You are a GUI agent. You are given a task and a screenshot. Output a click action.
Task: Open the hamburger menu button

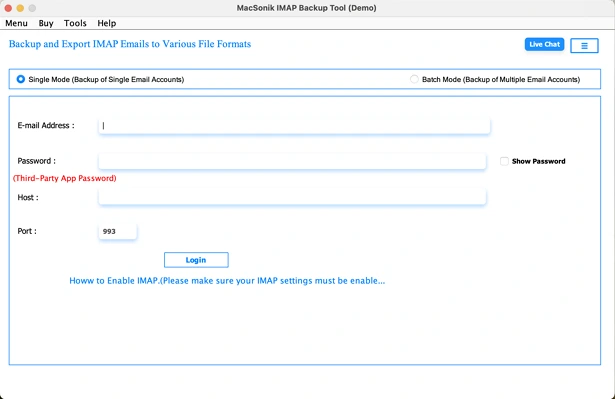[584, 46]
